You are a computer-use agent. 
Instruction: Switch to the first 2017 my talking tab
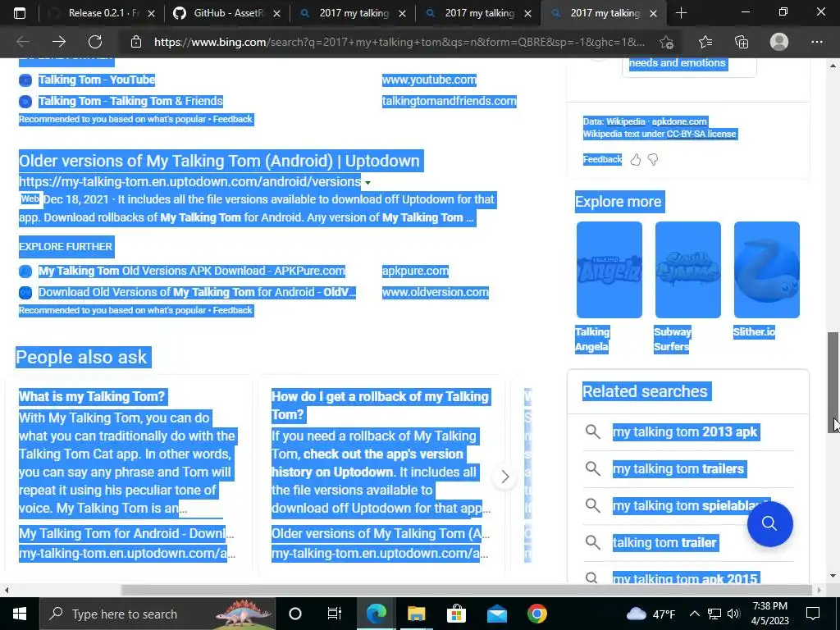point(354,13)
